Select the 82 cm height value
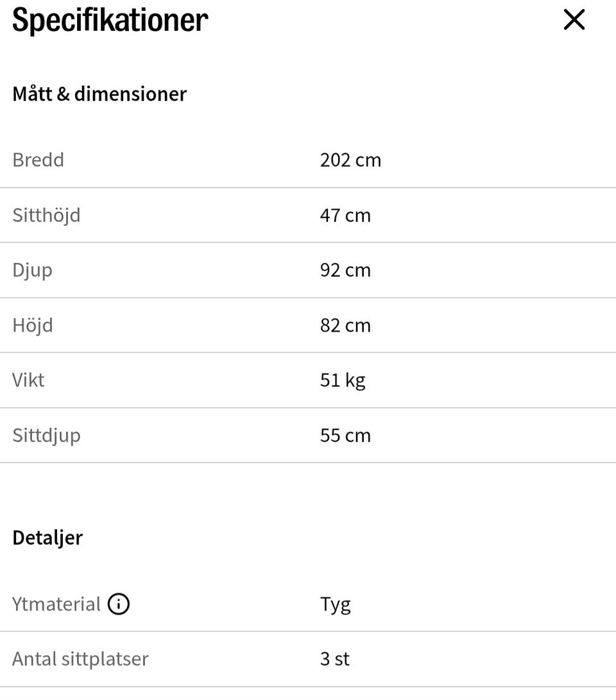The image size is (616, 700). pyautogui.click(x=345, y=325)
